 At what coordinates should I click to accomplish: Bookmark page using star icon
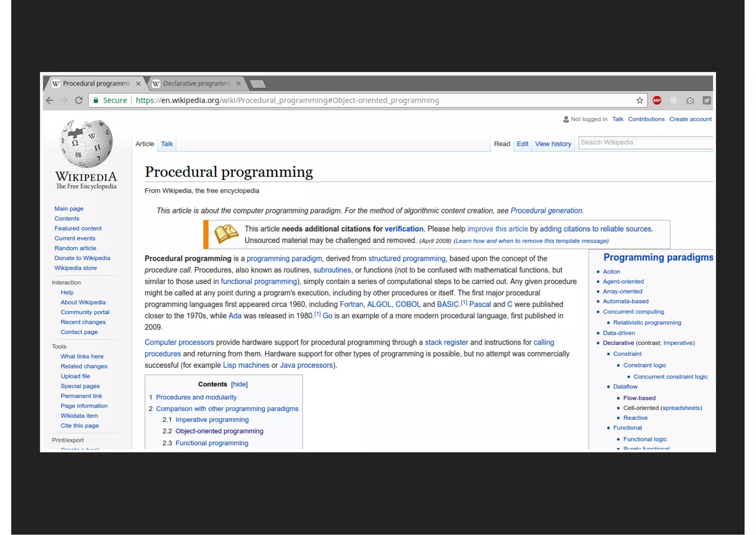640,100
